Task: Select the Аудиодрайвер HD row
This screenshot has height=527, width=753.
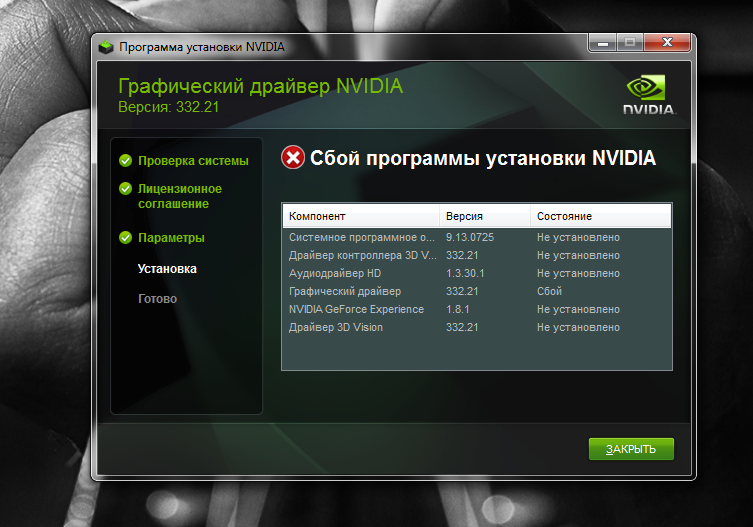Action: [x=477, y=273]
